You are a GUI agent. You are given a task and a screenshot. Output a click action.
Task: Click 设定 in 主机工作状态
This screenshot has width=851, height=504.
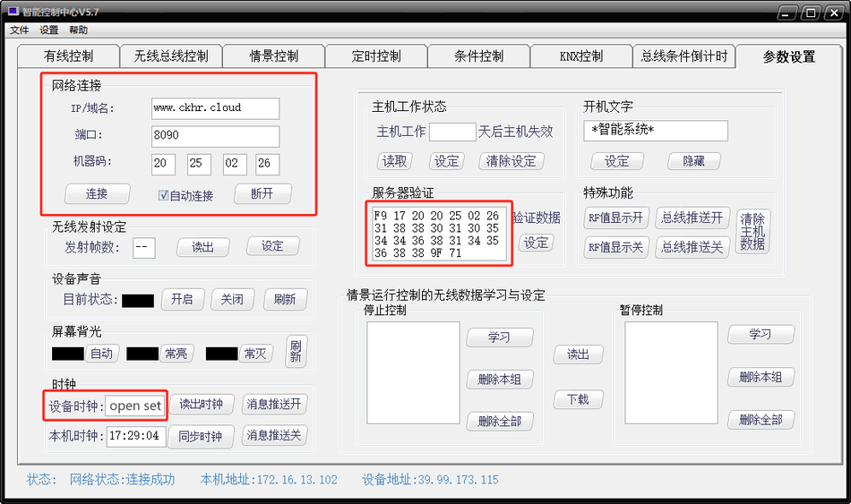pyautogui.click(x=447, y=161)
